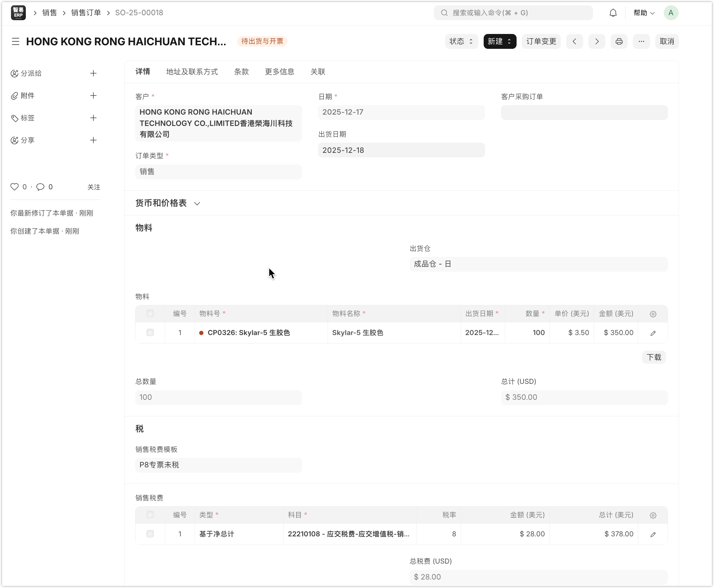Check the CP0326 item row checkbox

pyautogui.click(x=150, y=333)
